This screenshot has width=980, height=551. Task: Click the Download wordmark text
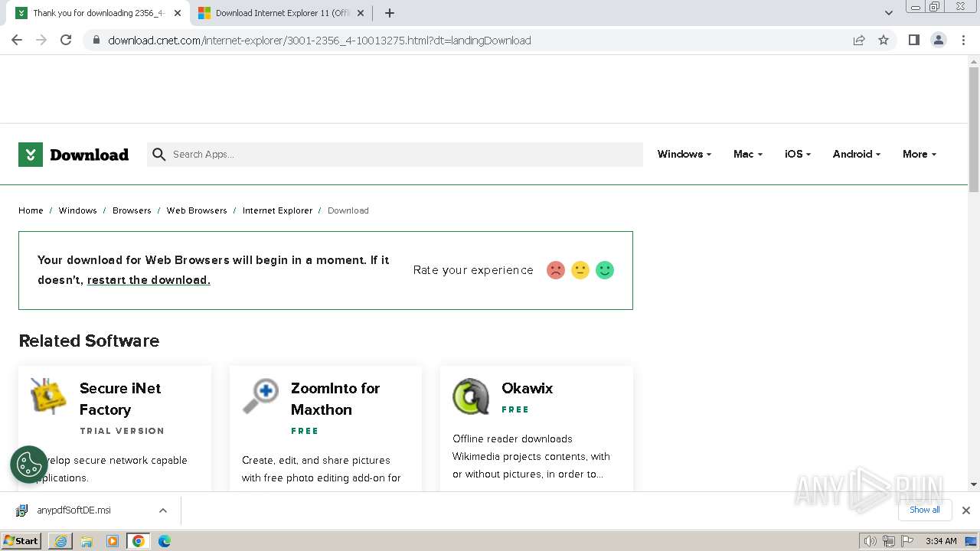89,155
